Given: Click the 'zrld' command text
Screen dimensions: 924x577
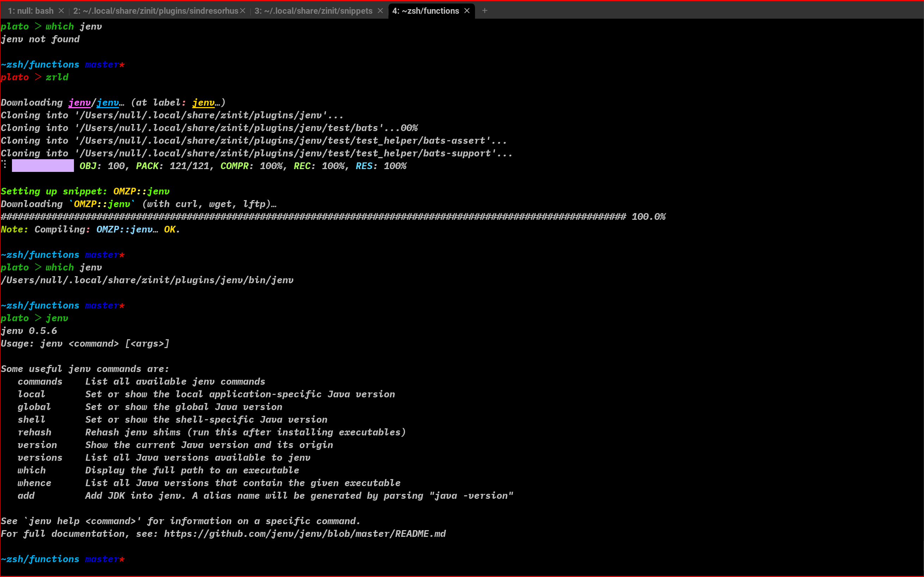Looking at the screenshot, I should click(x=57, y=77).
